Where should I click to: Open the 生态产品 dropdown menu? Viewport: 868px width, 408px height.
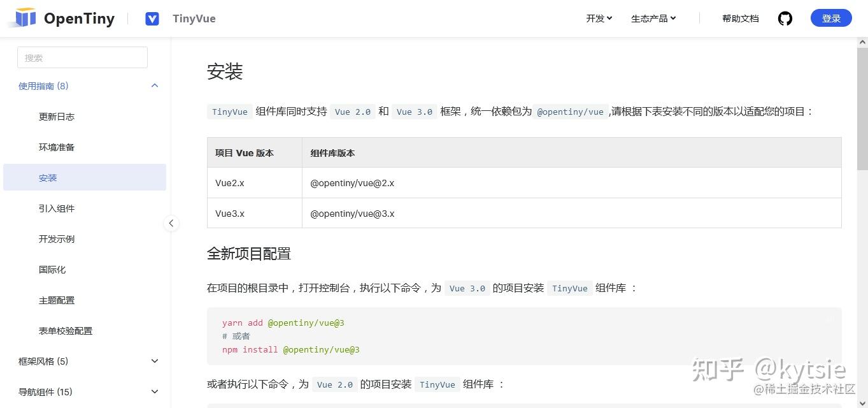(652, 18)
